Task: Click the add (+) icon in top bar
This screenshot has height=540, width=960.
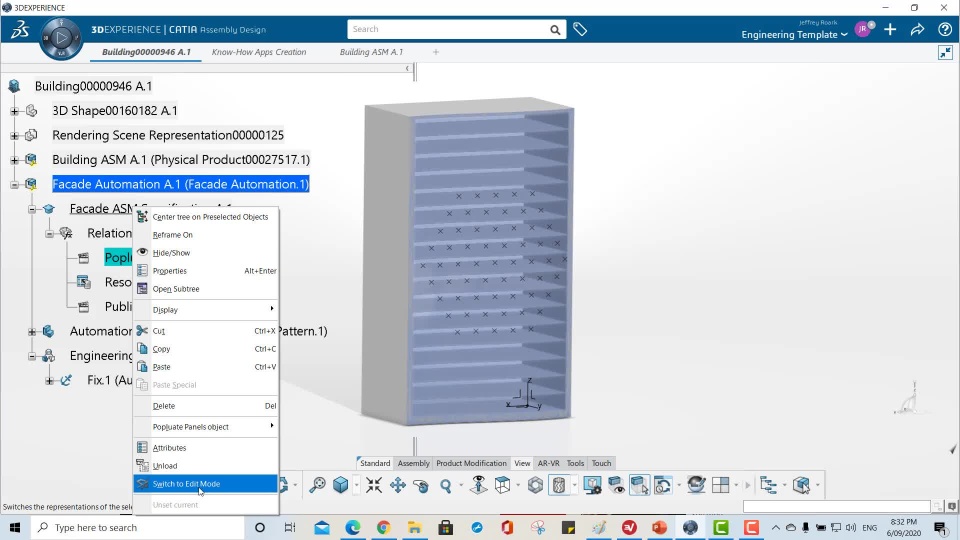Action: point(890,29)
